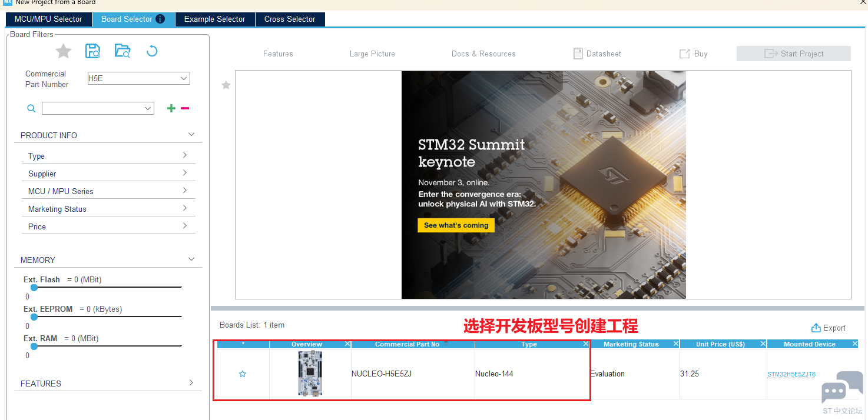Close the Type column

(x=586, y=344)
